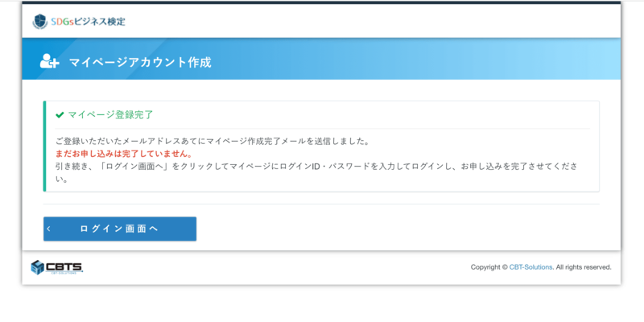The height and width of the screenshot is (322, 644).
Task: Click the SDGsビジネス検定 shield logo icon
Action: pos(39,22)
